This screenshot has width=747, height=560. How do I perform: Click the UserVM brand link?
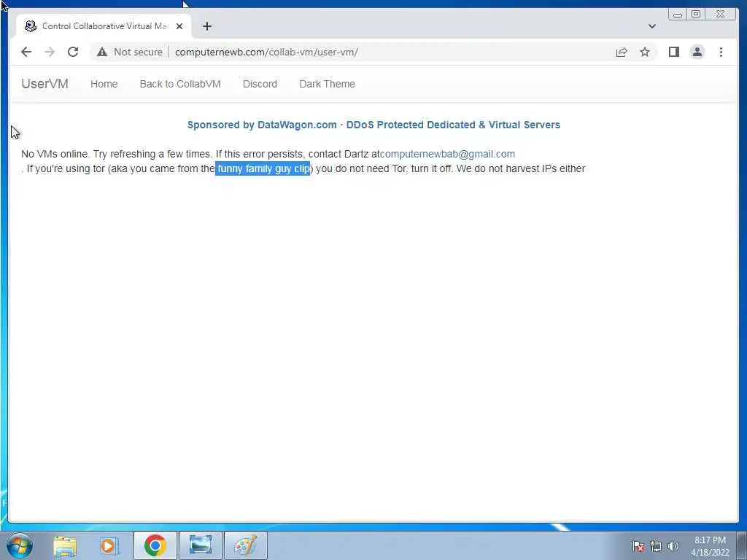[44, 84]
